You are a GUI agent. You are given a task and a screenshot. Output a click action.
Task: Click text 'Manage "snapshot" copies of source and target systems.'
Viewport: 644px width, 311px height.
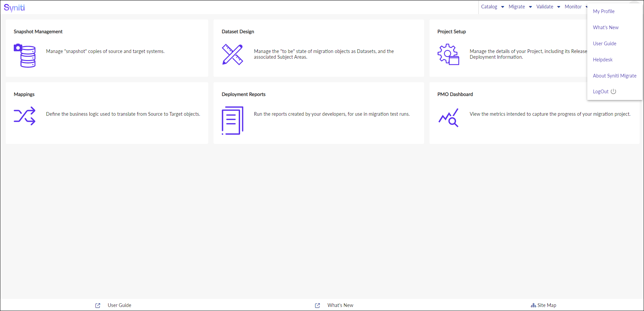[x=105, y=51]
